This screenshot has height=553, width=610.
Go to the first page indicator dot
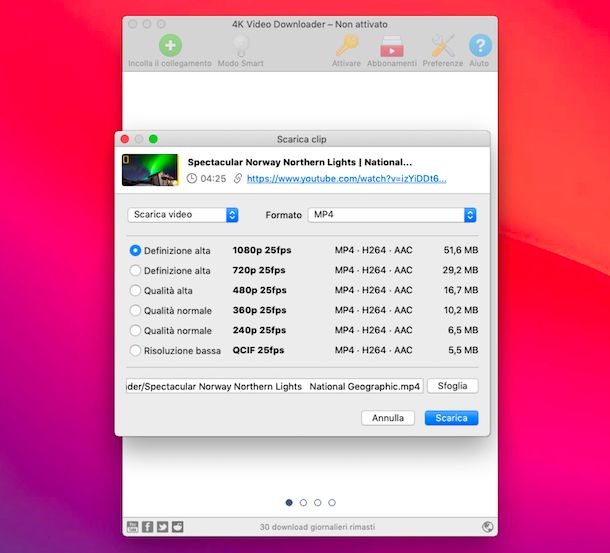[289, 502]
